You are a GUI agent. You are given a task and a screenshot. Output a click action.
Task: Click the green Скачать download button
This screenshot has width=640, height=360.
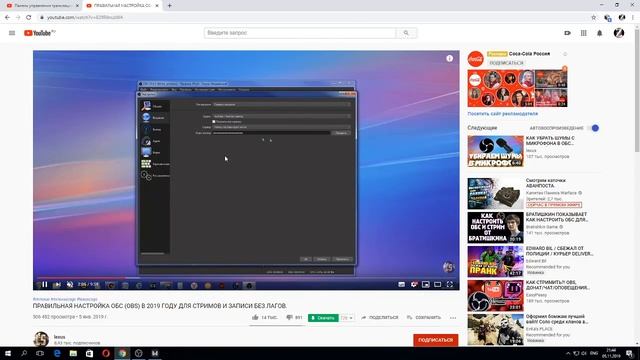click(323, 318)
